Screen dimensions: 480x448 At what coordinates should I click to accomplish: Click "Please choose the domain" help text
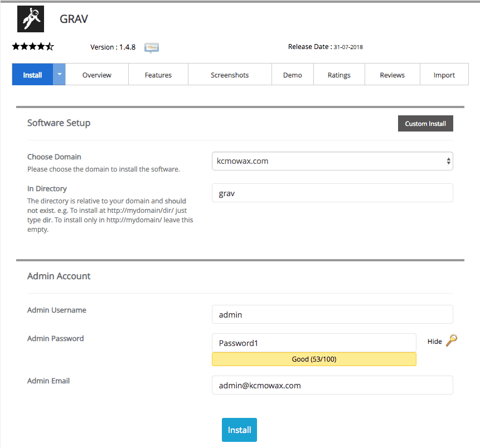(x=104, y=169)
